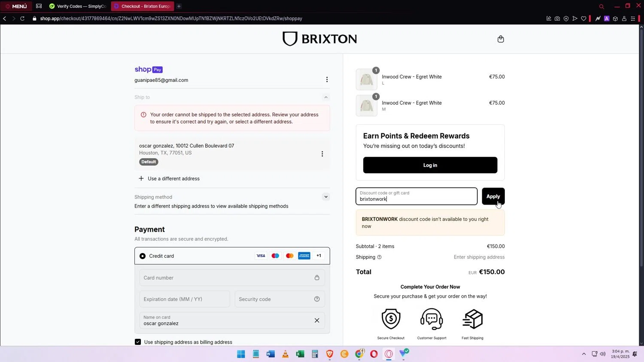Open extensions cube icon
The image size is (644, 362).
[x=615, y=18]
